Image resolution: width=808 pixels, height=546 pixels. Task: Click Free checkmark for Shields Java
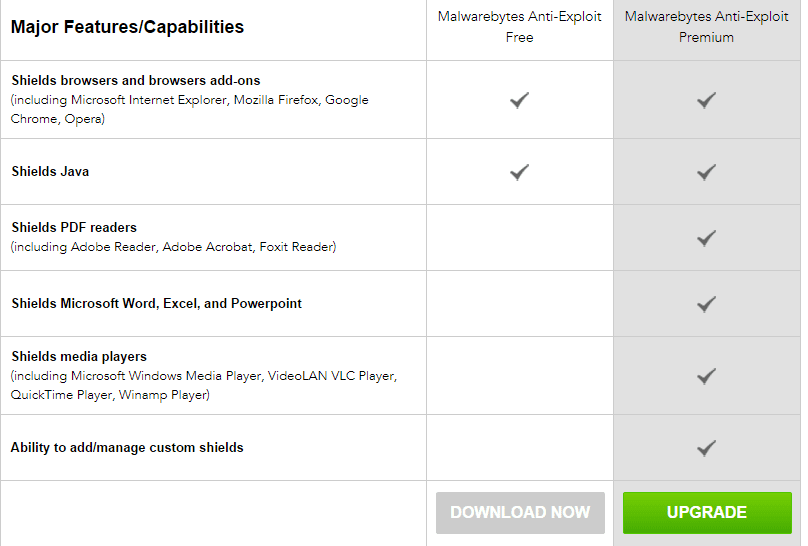(519, 172)
